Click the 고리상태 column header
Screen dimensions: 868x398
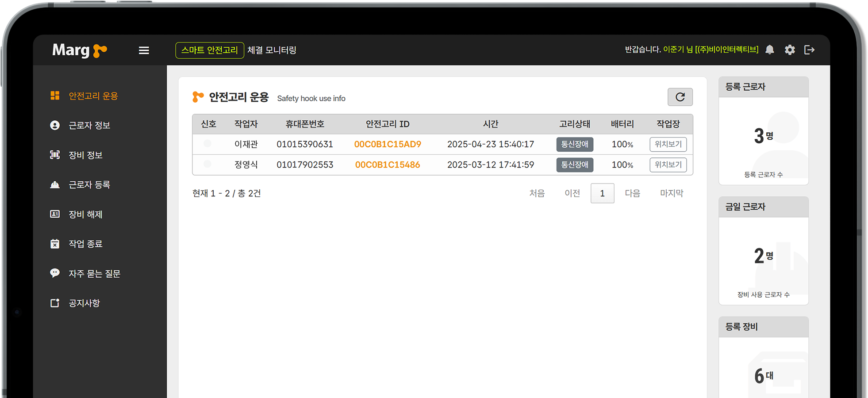coord(575,124)
